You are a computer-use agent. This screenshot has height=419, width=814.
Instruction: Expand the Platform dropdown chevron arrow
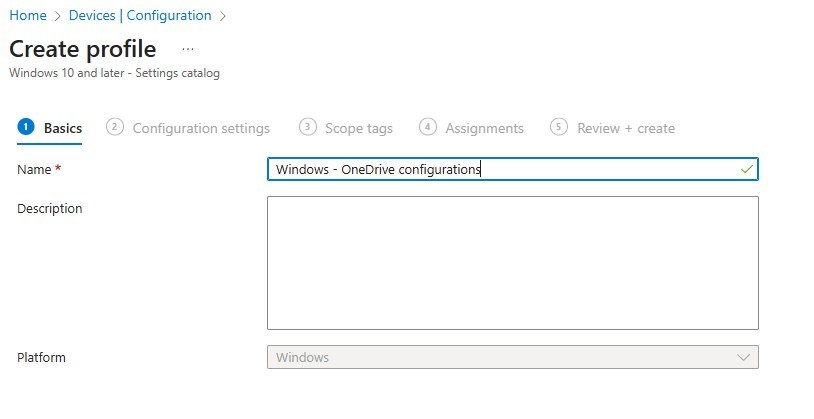[x=743, y=357]
